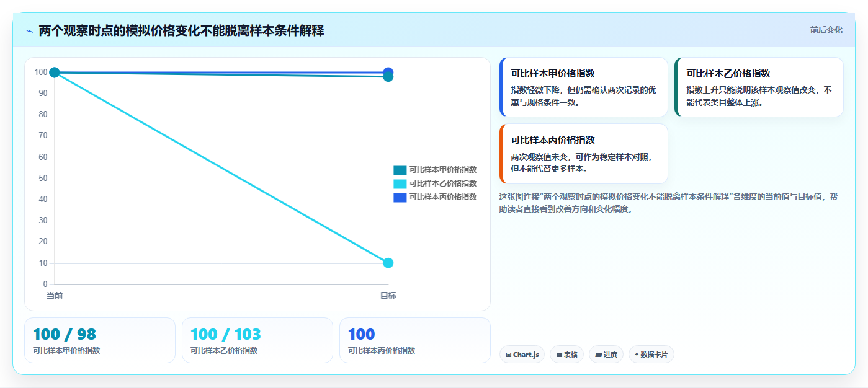Viewport: 868px width, 388px height.
Task: Click the 数据卡片 tag icon
Action: click(x=637, y=355)
